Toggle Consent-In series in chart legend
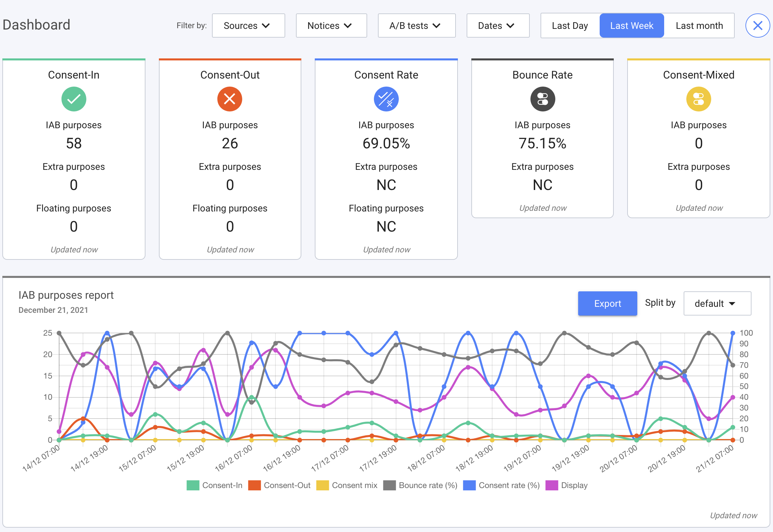The height and width of the screenshot is (532, 773). 222,485
